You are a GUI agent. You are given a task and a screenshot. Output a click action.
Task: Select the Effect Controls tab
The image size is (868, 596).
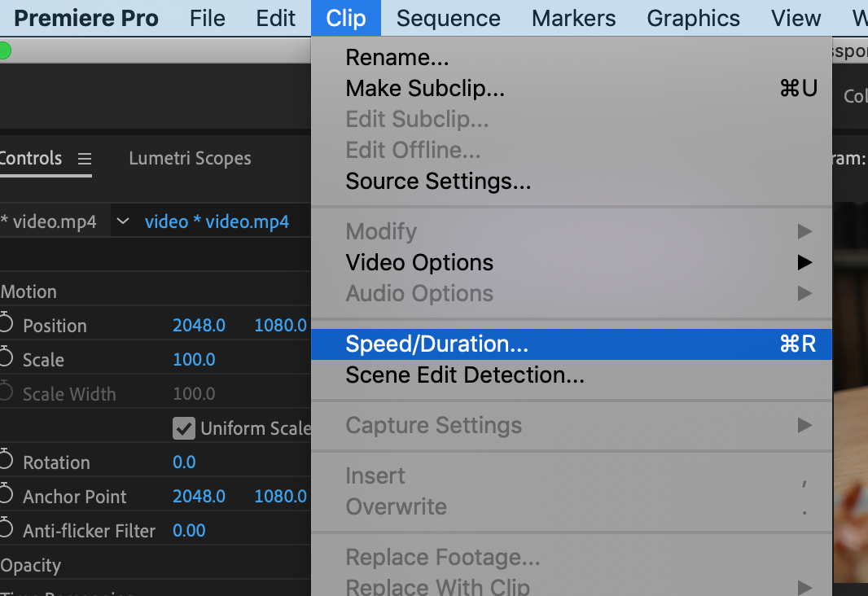click(x=31, y=159)
